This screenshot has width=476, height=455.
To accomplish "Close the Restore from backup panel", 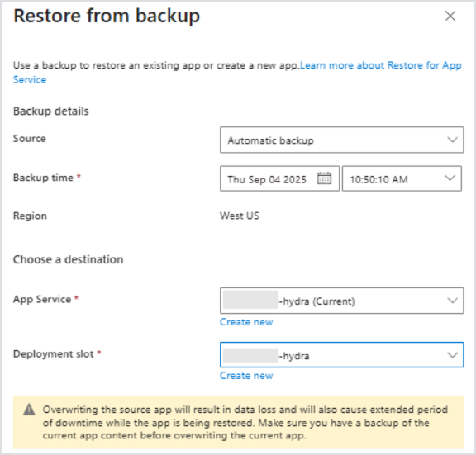I will point(450,16).
